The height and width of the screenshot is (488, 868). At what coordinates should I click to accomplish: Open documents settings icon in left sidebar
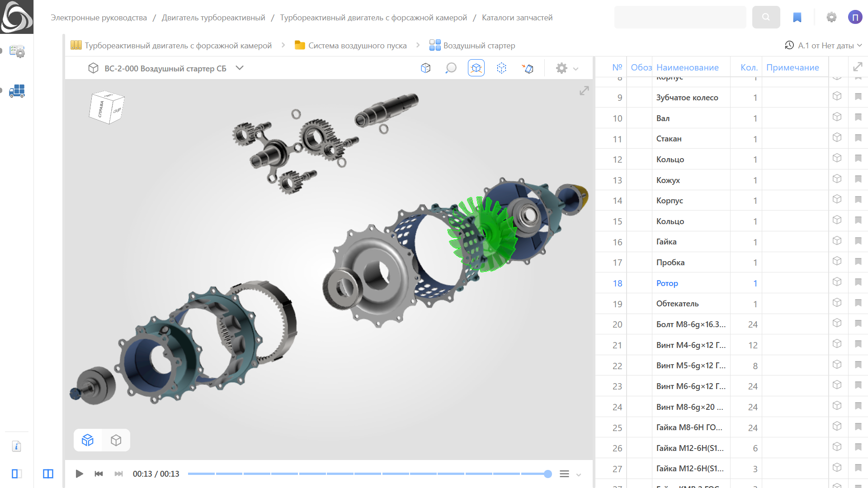(x=17, y=51)
